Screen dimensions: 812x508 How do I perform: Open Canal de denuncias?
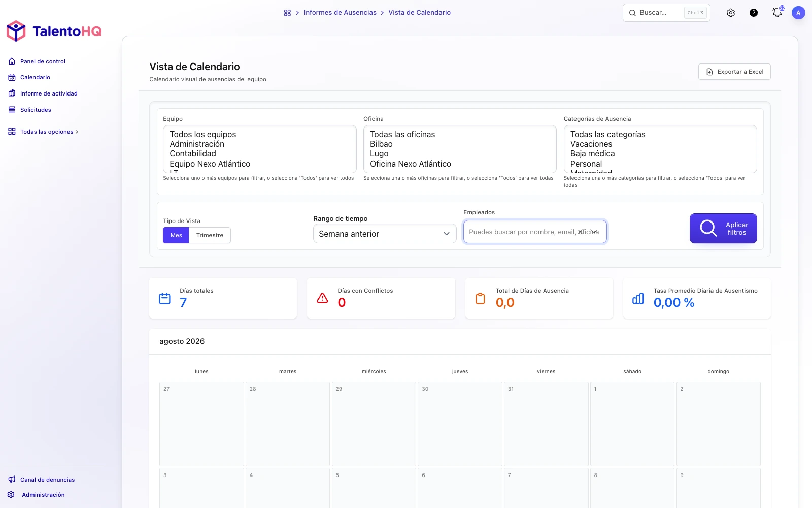47,480
